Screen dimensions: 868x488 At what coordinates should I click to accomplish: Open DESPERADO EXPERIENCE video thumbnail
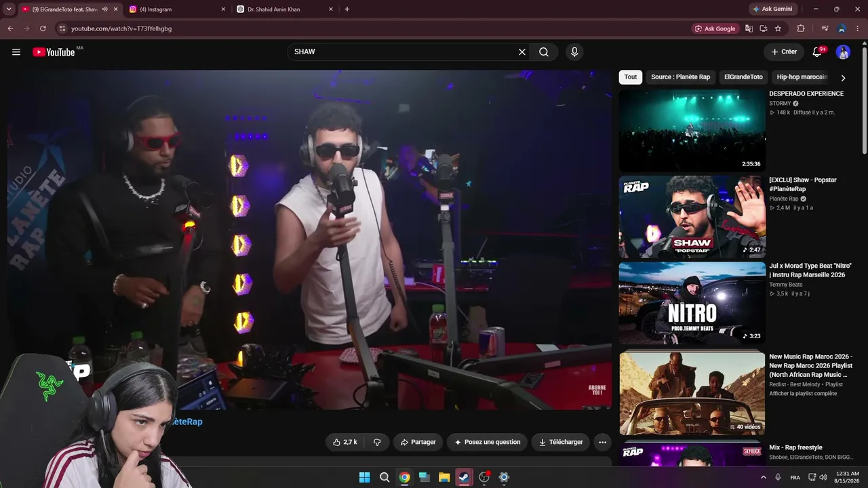(692, 130)
